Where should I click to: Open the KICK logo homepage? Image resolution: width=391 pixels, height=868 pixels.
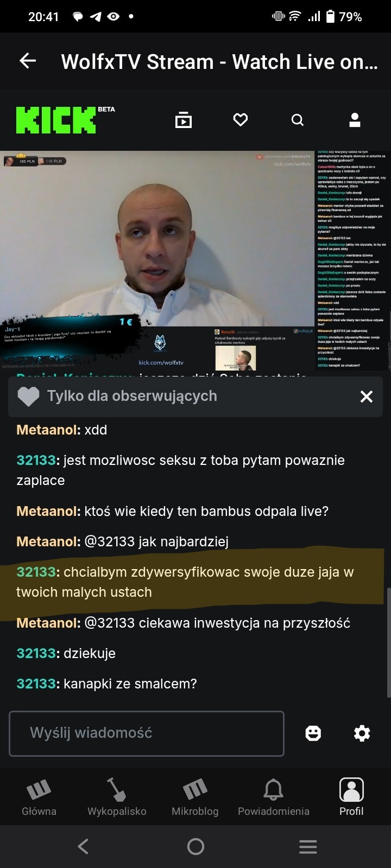coord(65,119)
